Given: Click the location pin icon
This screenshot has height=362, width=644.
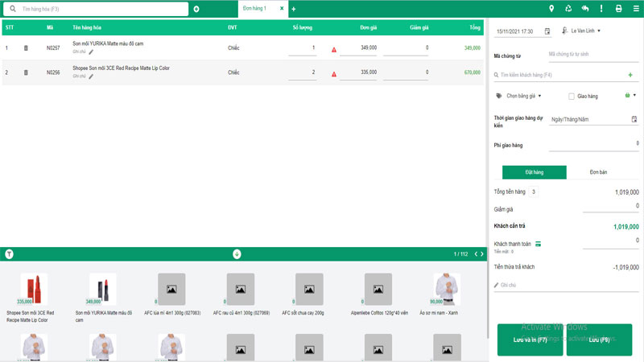Looking at the screenshot, I should pyautogui.click(x=551, y=8).
